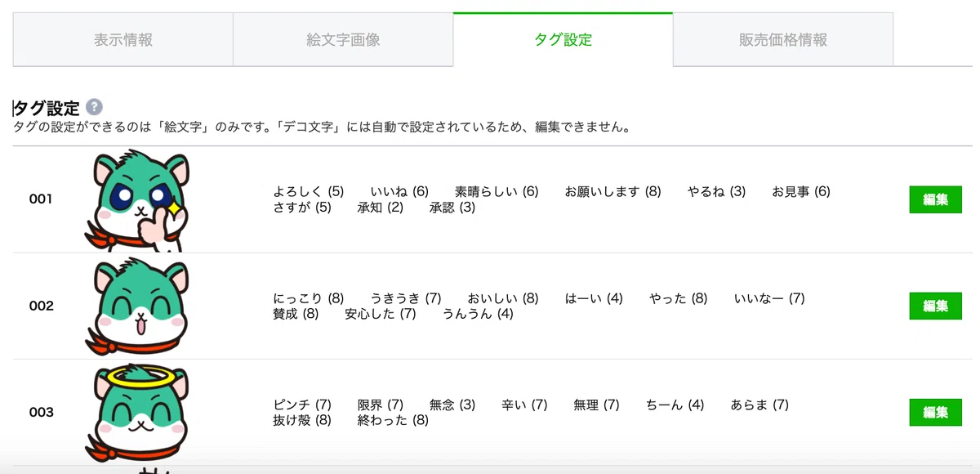This screenshot has width=980, height=474.
Task: Select the タグ設定 tab
Action: [x=563, y=39]
